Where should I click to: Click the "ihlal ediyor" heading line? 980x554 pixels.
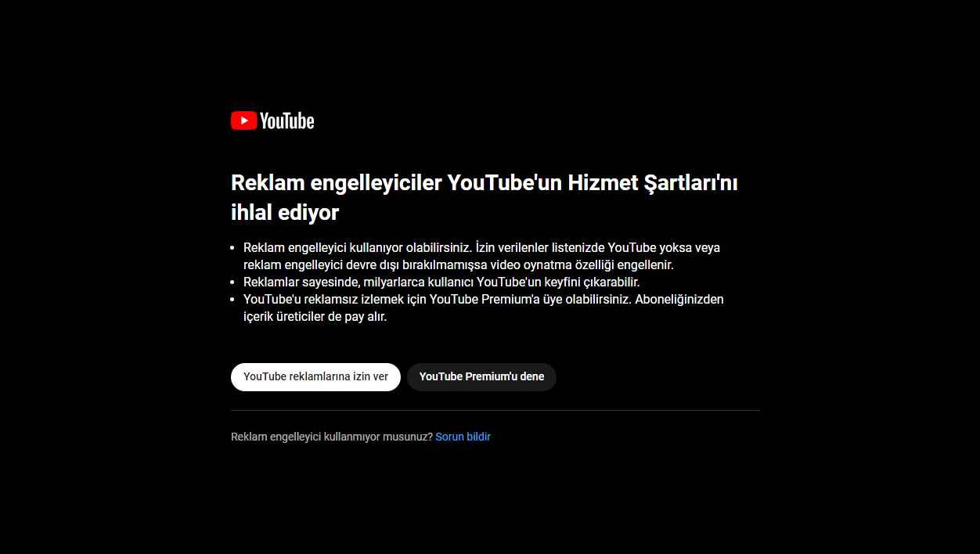click(285, 213)
